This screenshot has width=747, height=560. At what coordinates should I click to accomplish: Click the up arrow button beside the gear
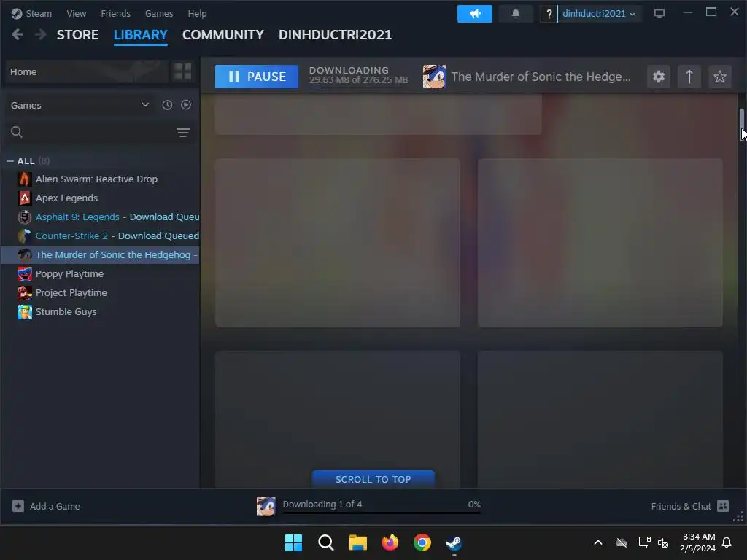pyautogui.click(x=689, y=77)
